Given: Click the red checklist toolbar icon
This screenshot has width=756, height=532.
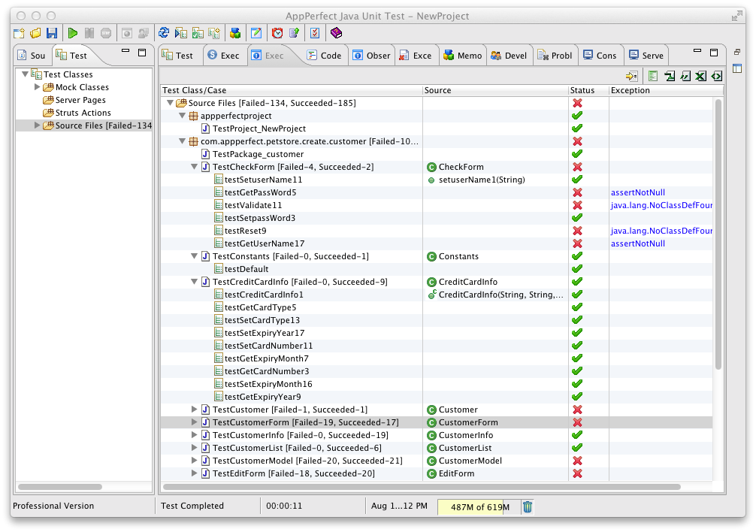Looking at the screenshot, I should tap(315, 33).
